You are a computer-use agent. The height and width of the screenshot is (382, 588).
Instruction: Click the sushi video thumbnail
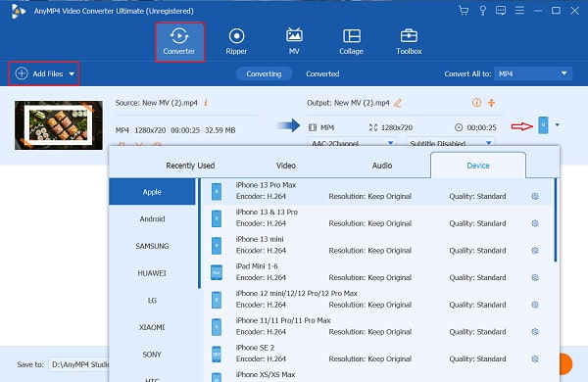59,124
